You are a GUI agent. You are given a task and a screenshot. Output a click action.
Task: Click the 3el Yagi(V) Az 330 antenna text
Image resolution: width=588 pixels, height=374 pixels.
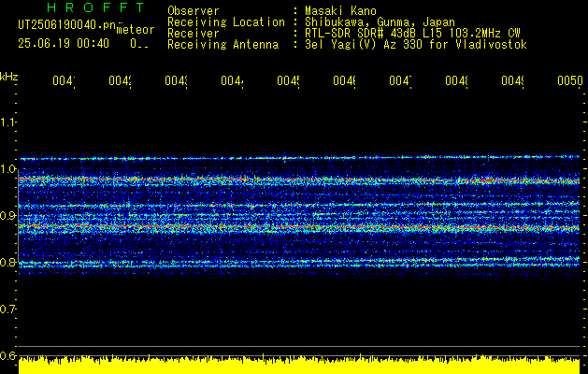pos(416,45)
